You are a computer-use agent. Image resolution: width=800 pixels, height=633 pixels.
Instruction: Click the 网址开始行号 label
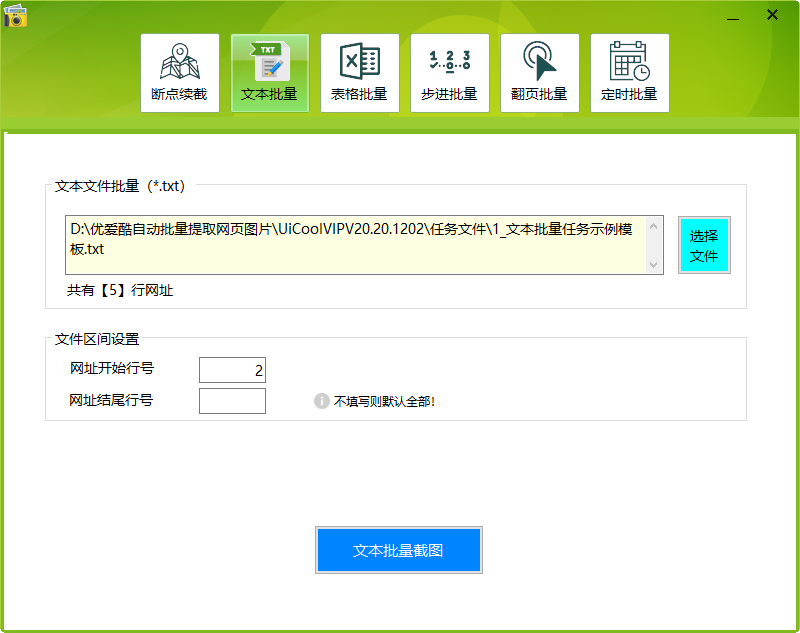(112, 368)
